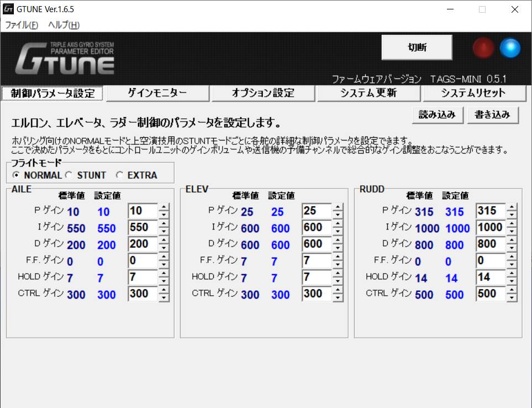This screenshot has height=408, width=532.
Task: Click the firmware version TAGS-MINI 0.5.1 text
Action: click(x=468, y=79)
